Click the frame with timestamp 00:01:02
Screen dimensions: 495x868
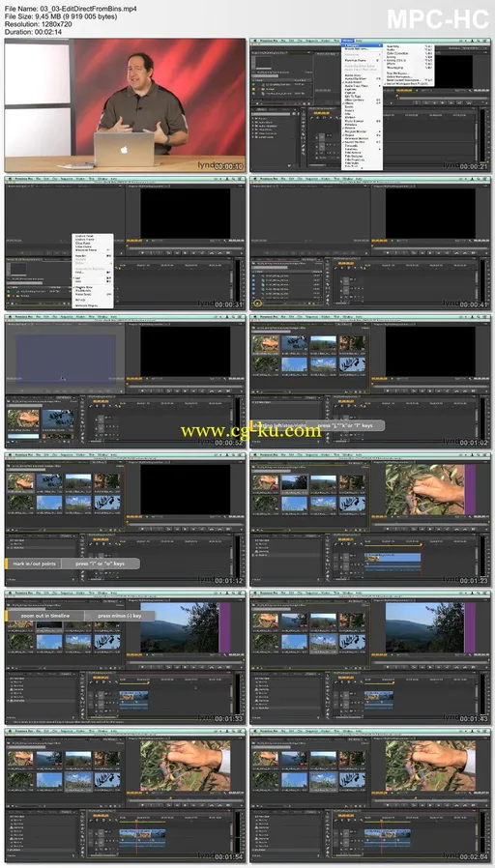click(370, 382)
